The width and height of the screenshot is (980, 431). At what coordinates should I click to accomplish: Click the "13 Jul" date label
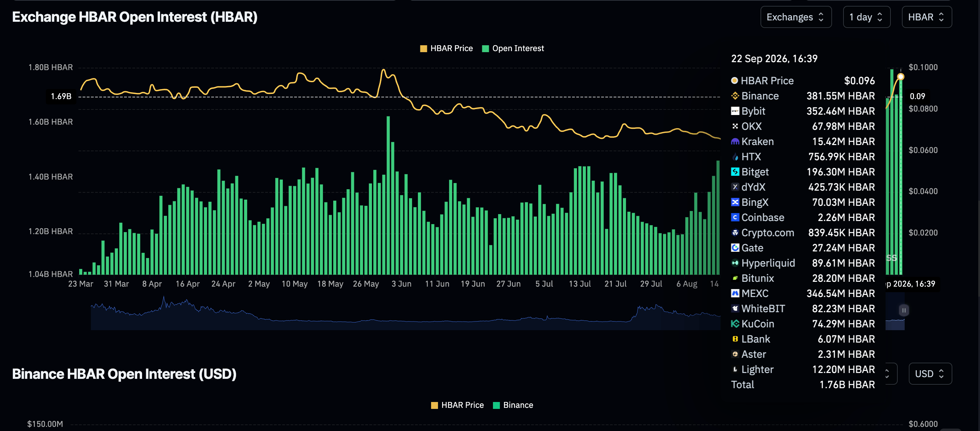pyautogui.click(x=580, y=284)
